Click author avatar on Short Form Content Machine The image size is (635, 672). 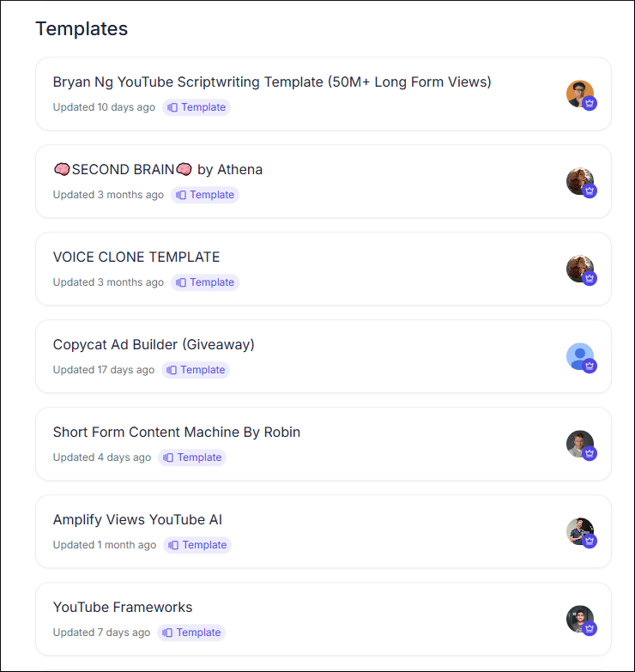point(579,443)
